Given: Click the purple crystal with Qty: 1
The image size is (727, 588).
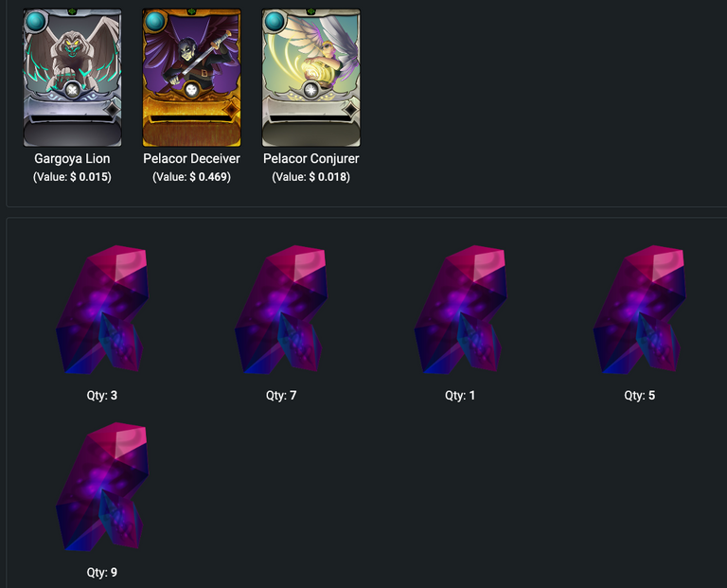Looking at the screenshot, I should [x=460, y=310].
